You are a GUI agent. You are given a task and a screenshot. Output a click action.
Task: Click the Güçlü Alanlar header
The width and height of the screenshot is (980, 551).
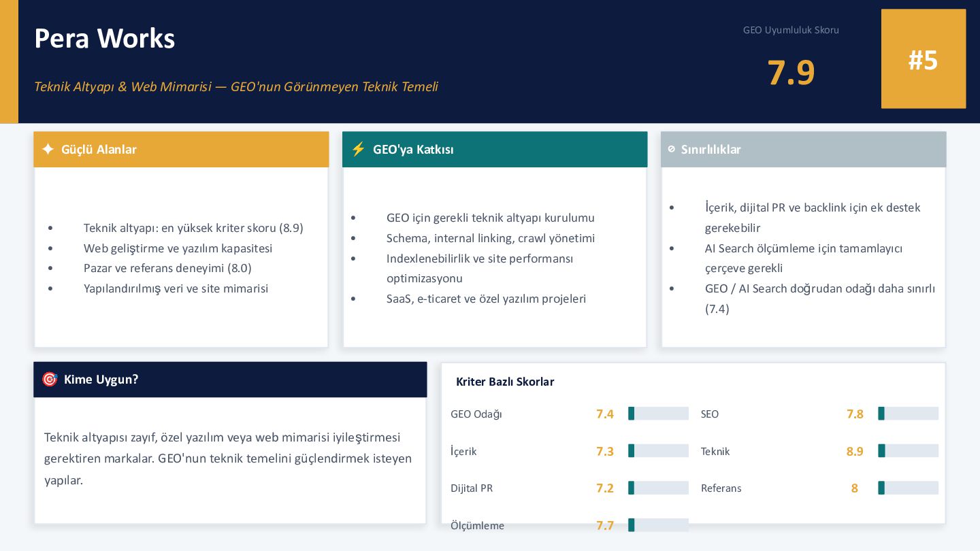pos(181,149)
